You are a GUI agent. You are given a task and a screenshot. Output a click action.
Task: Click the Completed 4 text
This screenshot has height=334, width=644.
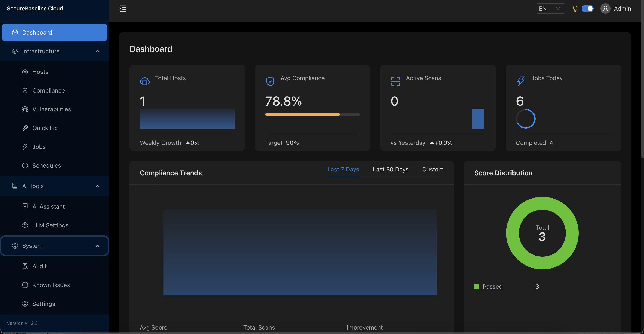[535, 143]
